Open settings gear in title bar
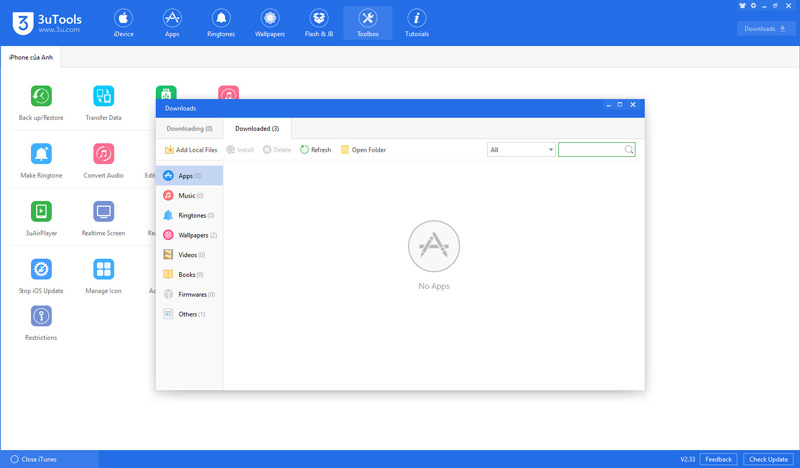The height and width of the screenshot is (468, 800). tap(753, 6)
